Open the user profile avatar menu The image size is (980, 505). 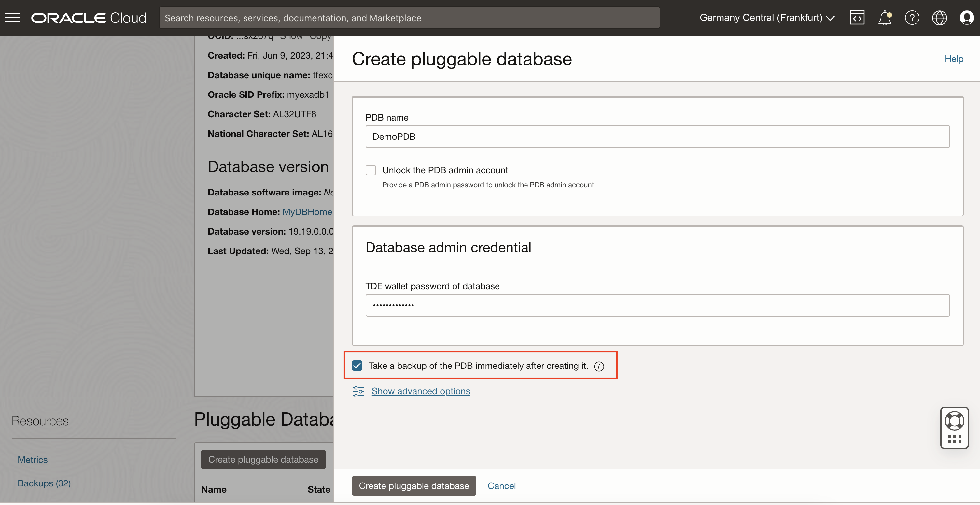point(966,18)
